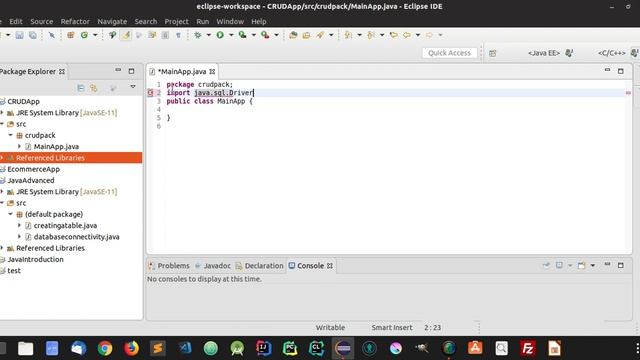The image size is (640, 360).
Task: Open FileZilla from the dock
Action: [x=528, y=348]
